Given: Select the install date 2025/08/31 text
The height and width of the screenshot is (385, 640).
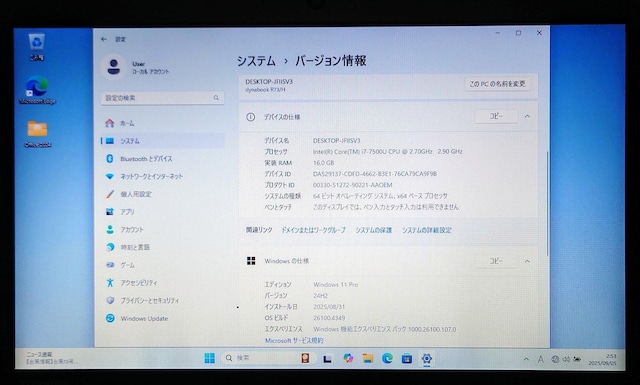Looking at the screenshot, I should tap(329, 307).
